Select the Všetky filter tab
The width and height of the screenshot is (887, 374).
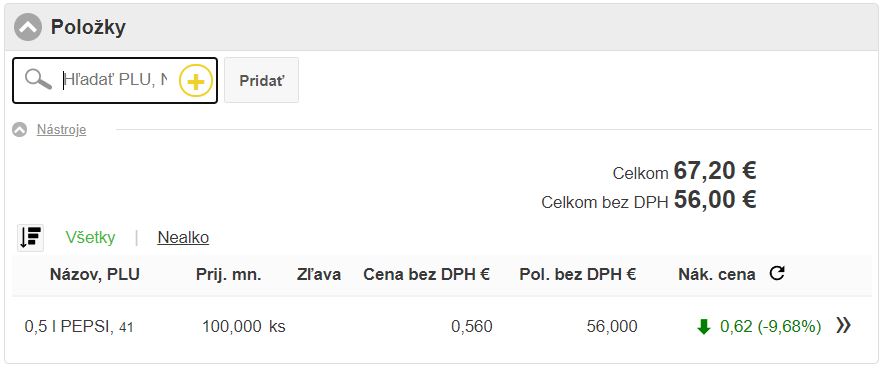(x=91, y=238)
